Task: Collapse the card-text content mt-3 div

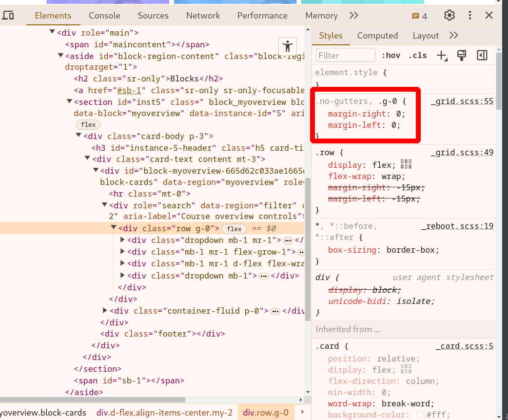Action: [x=87, y=158]
